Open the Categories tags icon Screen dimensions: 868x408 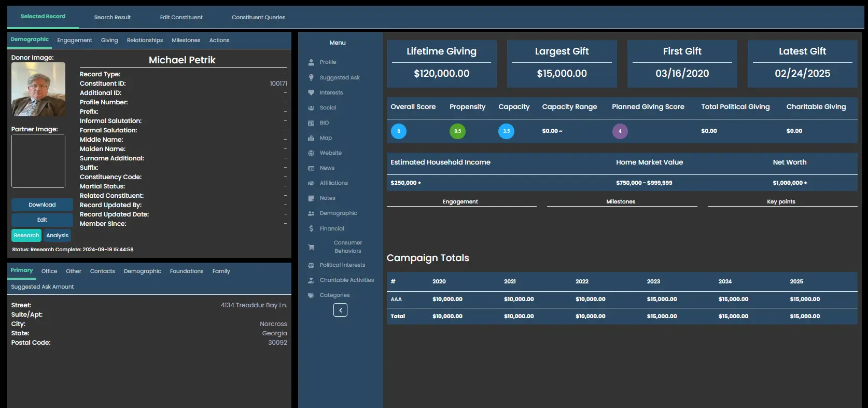(x=311, y=295)
